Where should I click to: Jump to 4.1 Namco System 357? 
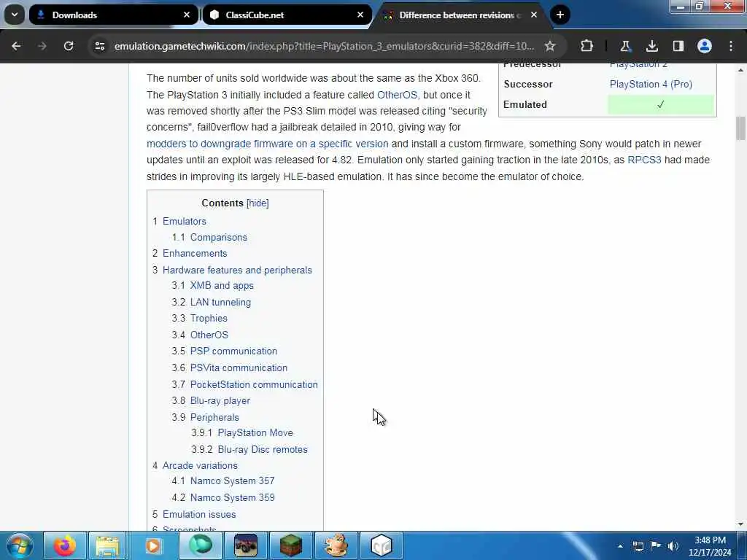coord(223,481)
